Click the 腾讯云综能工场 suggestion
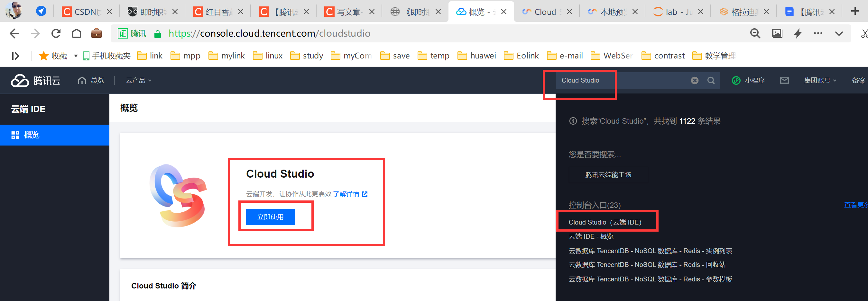The image size is (868, 301). pos(608,175)
